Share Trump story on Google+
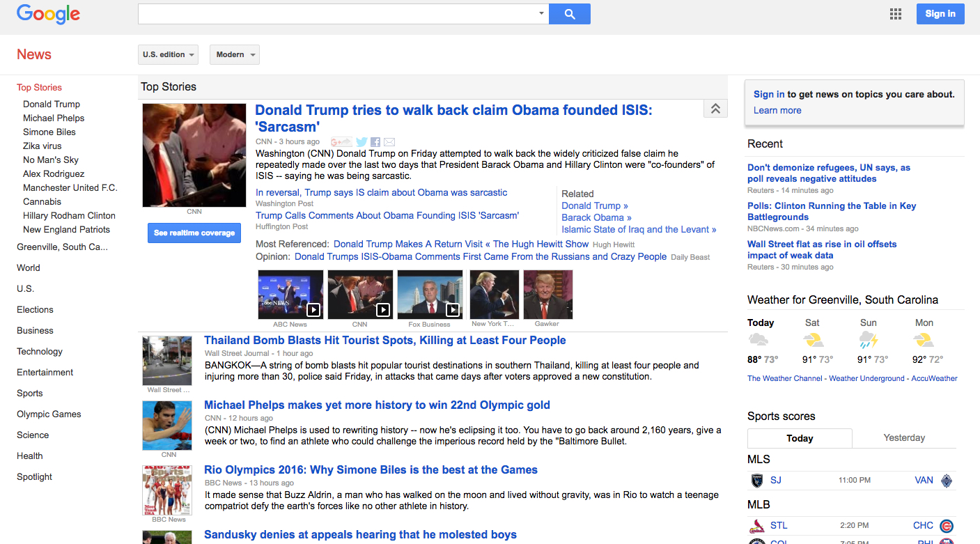Screen dimensions: 980x544 (341, 142)
